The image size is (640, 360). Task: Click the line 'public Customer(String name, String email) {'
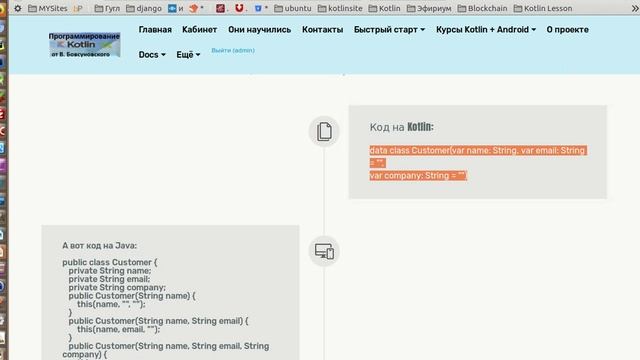(x=158, y=321)
